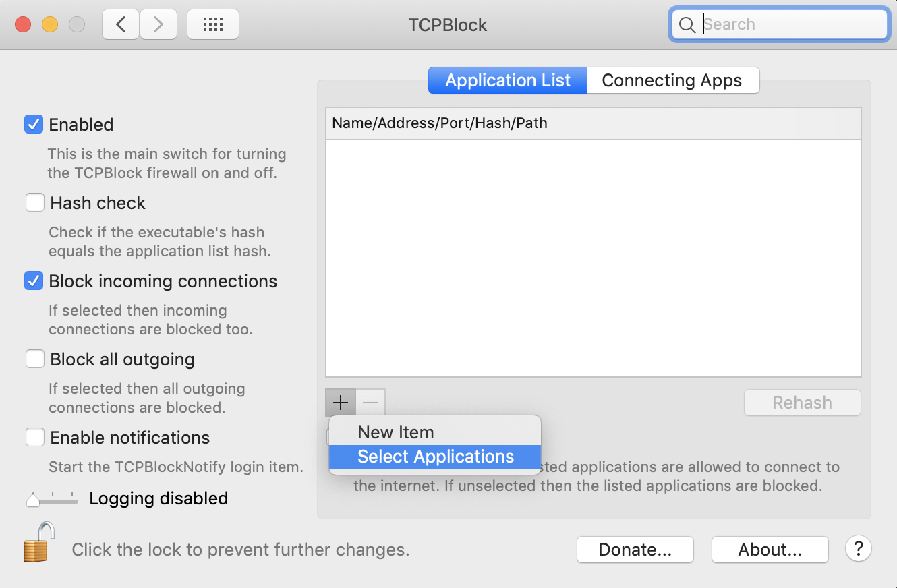This screenshot has height=588, width=897.
Task: Click the back navigation arrow
Action: point(120,24)
